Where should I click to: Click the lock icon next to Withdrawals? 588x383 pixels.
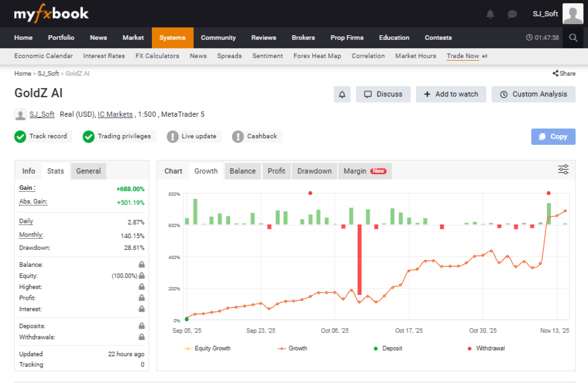coord(141,337)
